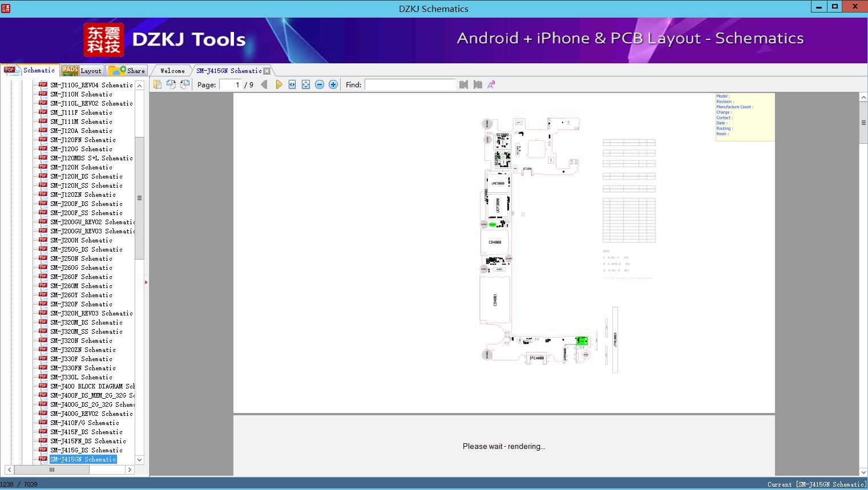Click PDF icon beside SM-J320F Schematic
The height and width of the screenshot is (490, 868).
pos(43,303)
